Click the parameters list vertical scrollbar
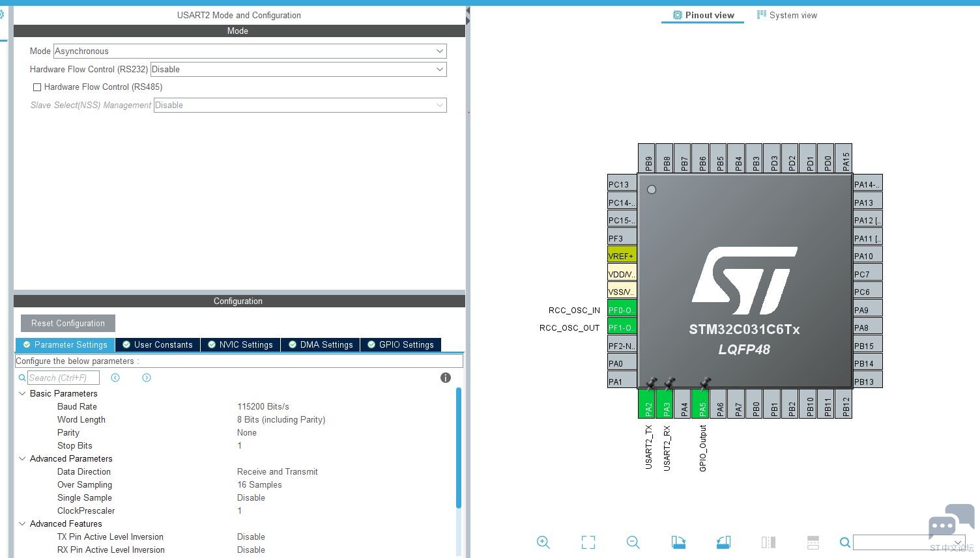The image size is (980, 558). click(459, 448)
